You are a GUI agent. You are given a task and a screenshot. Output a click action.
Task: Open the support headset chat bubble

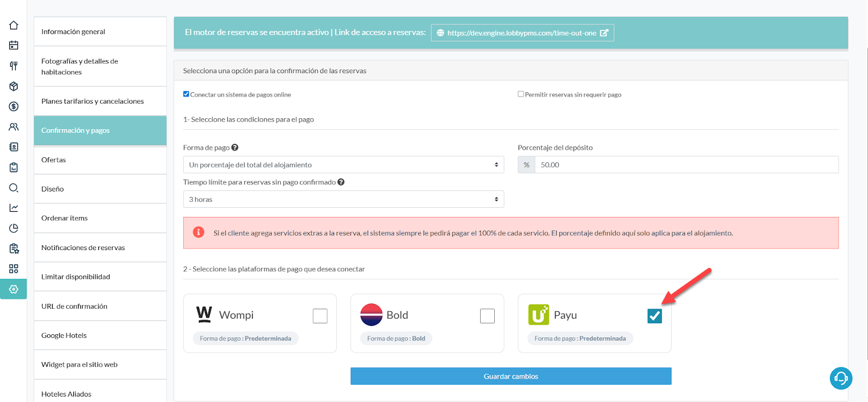[841, 378]
